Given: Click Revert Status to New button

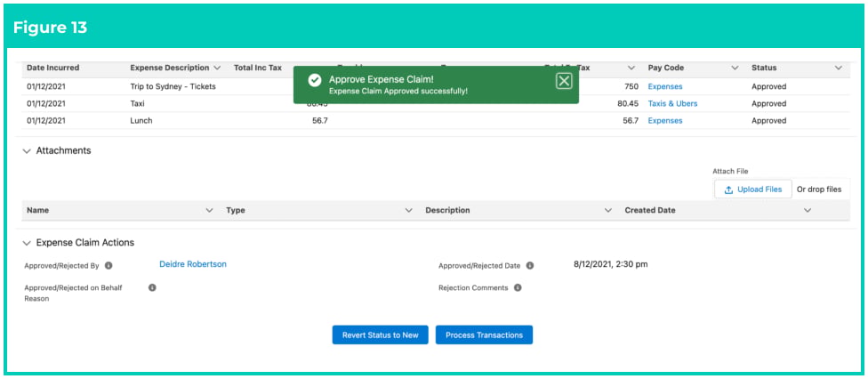Looking at the screenshot, I should coord(381,335).
